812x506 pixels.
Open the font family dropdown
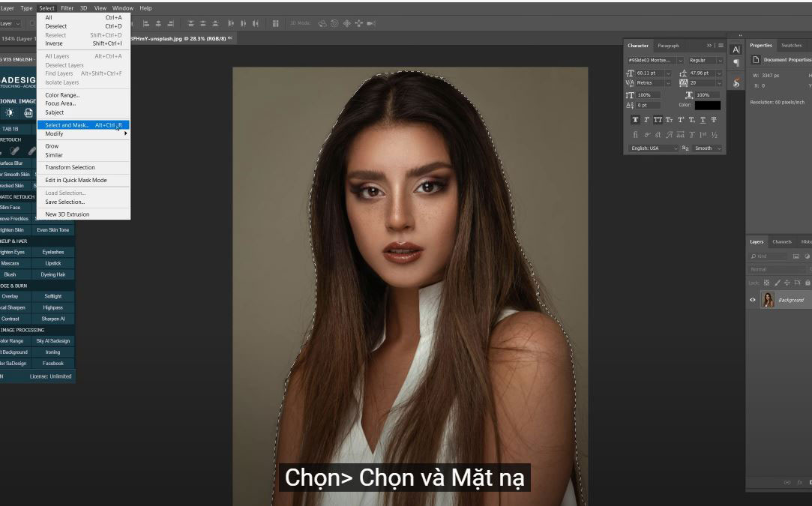tap(680, 61)
